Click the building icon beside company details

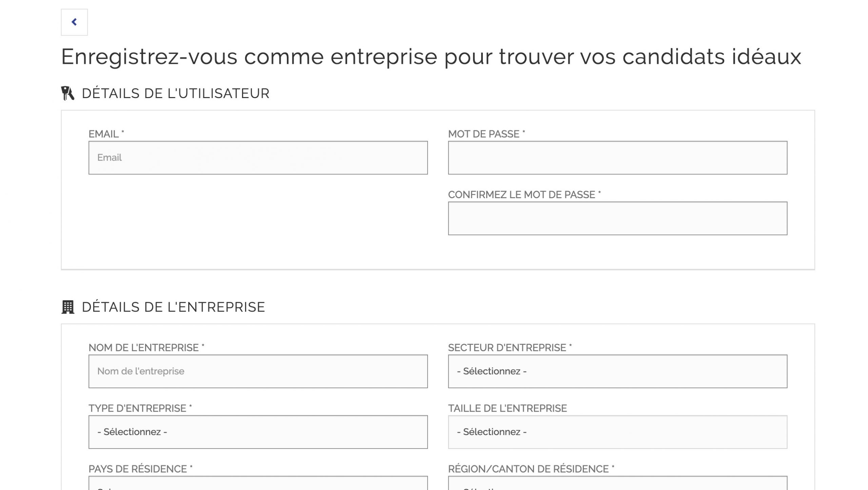(68, 307)
